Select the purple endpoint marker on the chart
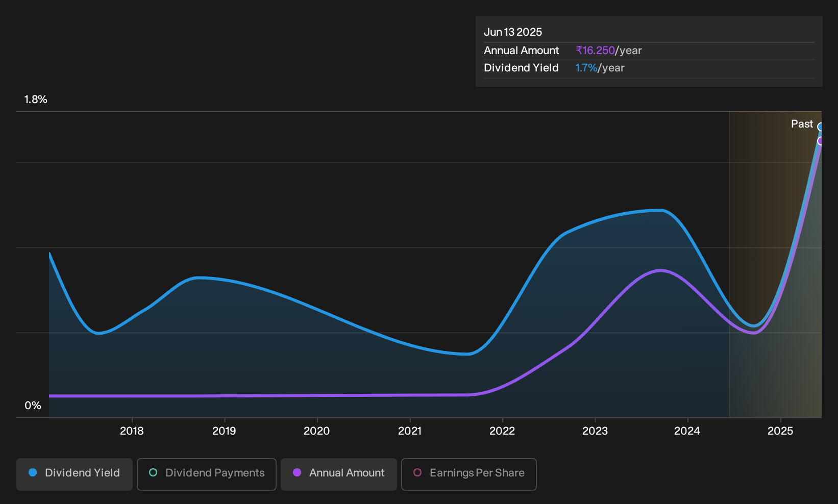Image resolution: width=838 pixels, height=504 pixels. coord(820,141)
